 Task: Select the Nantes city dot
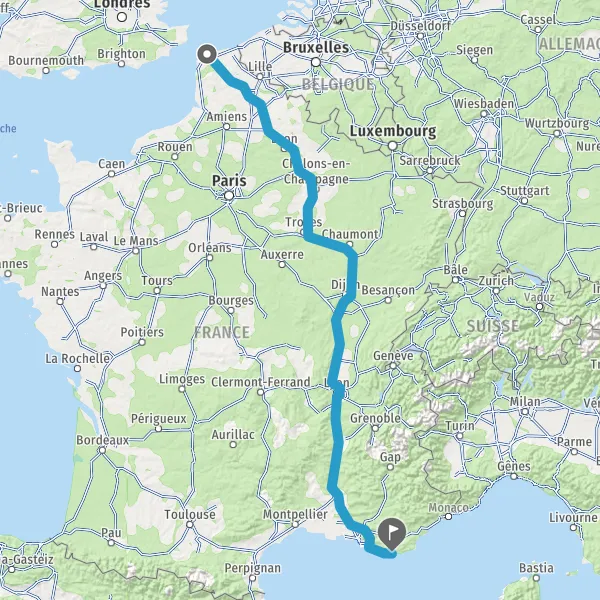[x=60, y=302]
